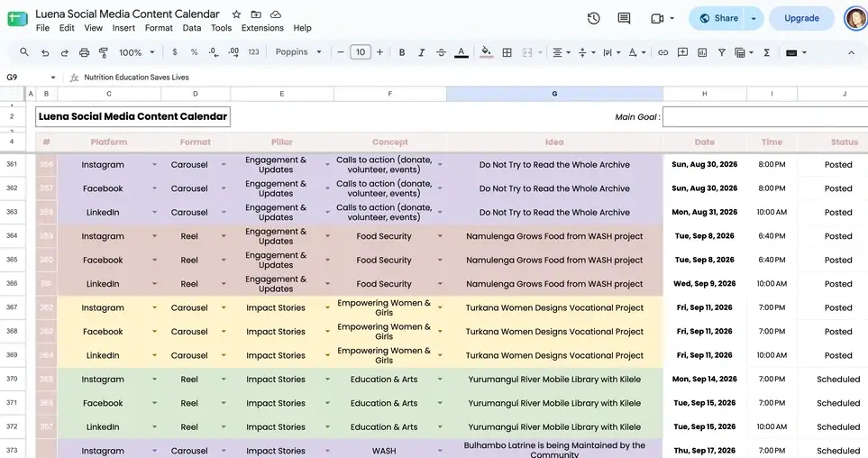
Task: Toggle strikethrough formatting
Action: point(441,52)
